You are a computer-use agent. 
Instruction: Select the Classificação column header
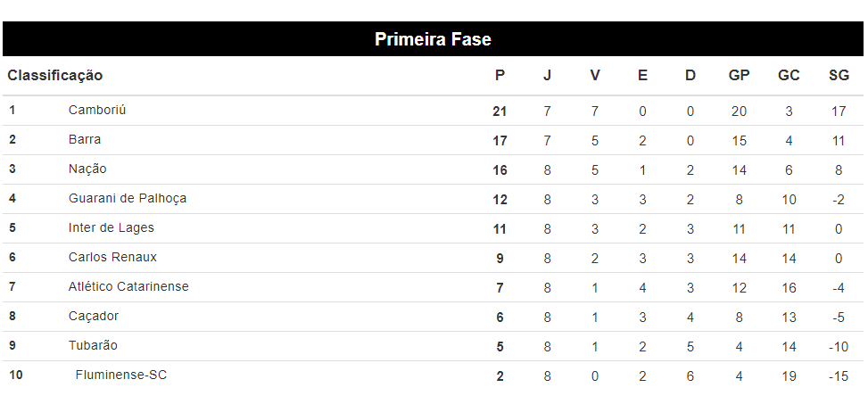[x=54, y=75]
